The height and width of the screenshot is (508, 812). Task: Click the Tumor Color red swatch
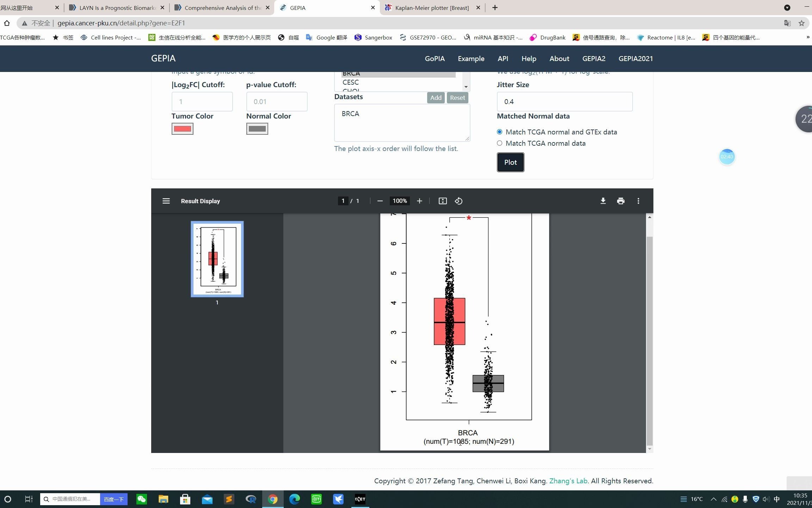[183, 129]
